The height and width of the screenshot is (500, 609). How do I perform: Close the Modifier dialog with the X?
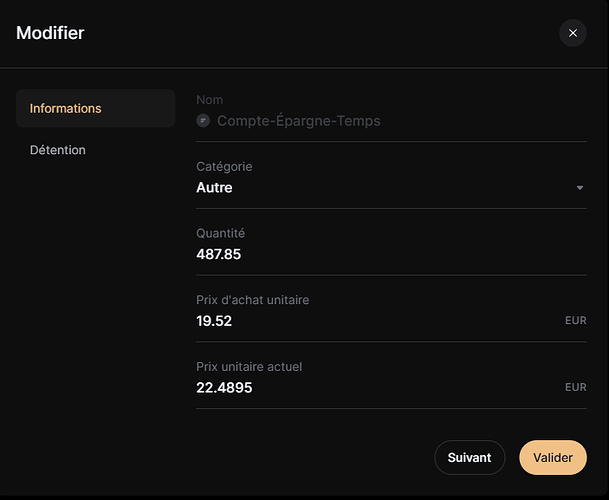tap(572, 33)
